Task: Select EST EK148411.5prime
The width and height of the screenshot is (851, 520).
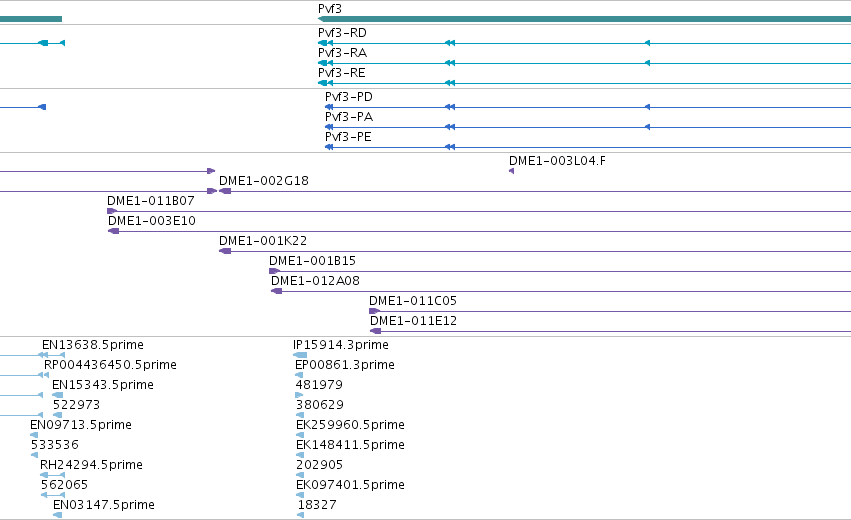Action: tap(351, 445)
